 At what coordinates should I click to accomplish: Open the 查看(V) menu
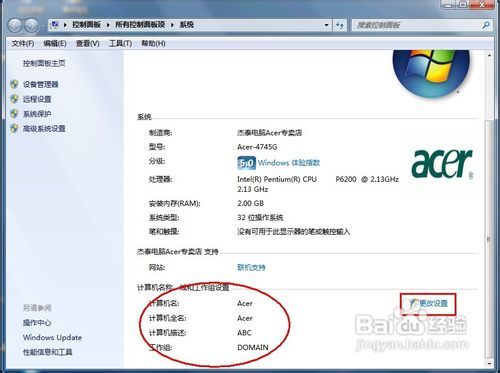[88, 44]
